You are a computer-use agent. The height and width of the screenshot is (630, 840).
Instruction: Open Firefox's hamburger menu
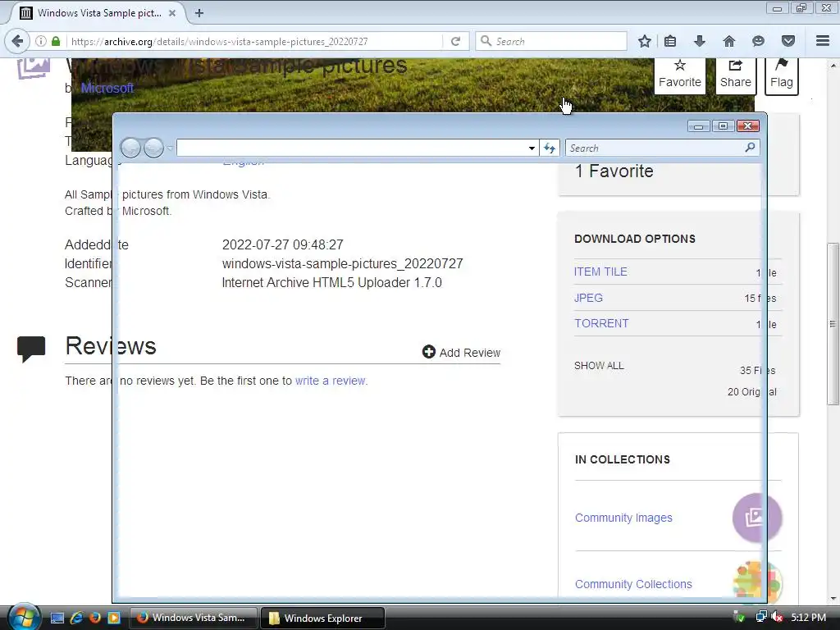(x=823, y=41)
